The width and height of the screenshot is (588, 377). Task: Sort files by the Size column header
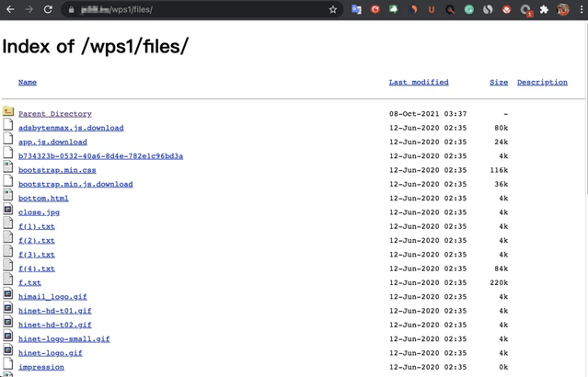tap(499, 82)
